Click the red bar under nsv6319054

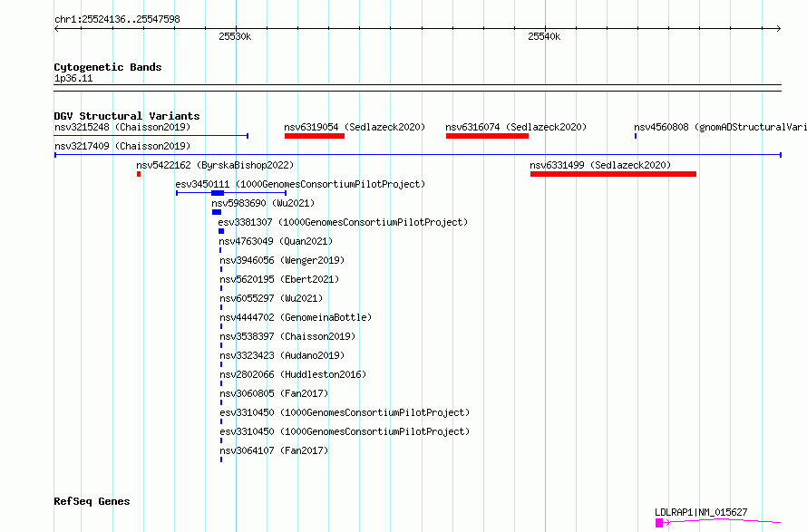(315, 136)
